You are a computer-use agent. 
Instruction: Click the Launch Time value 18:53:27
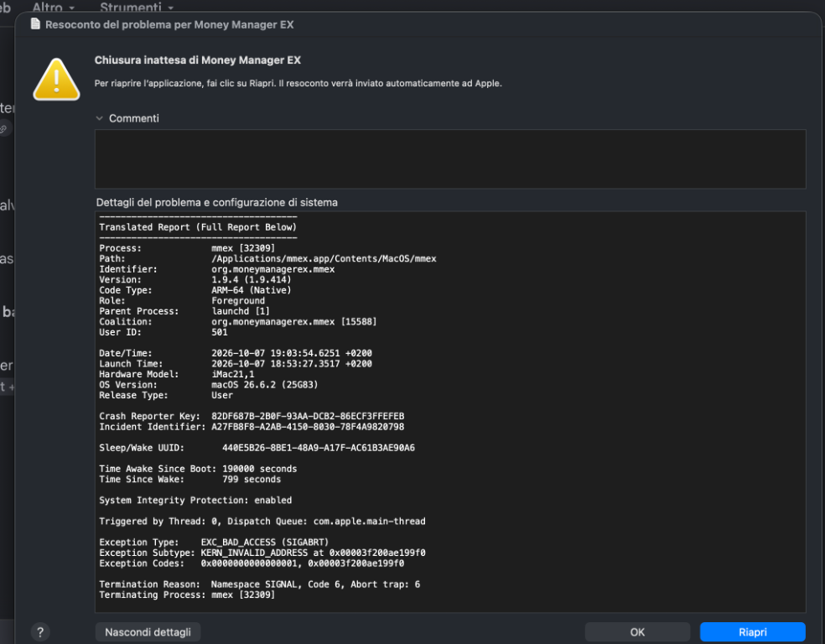pos(292,364)
